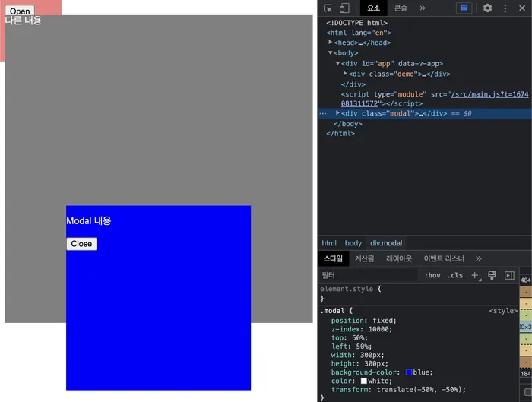Expand the head element node
Image resolution: width=532 pixels, height=402 pixels.
pos(330,43)
